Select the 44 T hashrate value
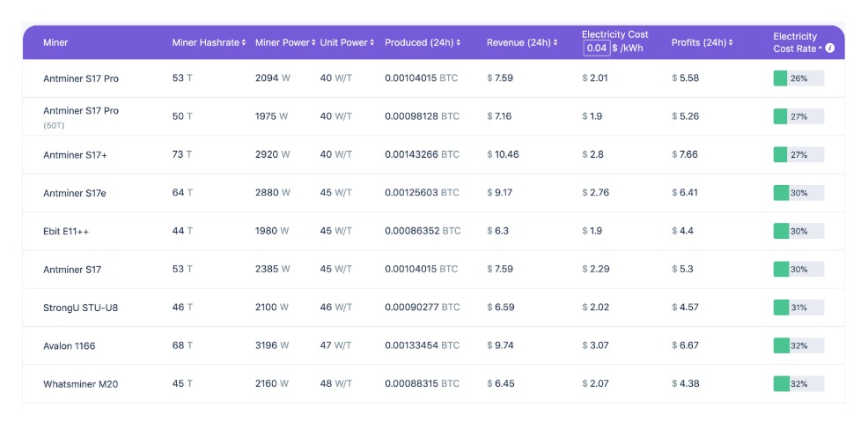The image size is (868, 430). click(183, 231)
